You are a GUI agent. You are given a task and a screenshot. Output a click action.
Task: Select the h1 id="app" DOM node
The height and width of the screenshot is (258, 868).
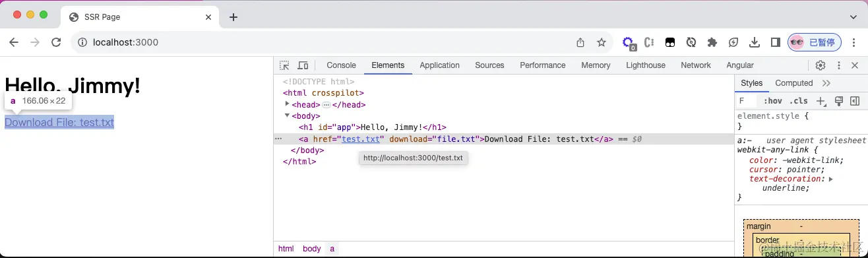[373, 127]
